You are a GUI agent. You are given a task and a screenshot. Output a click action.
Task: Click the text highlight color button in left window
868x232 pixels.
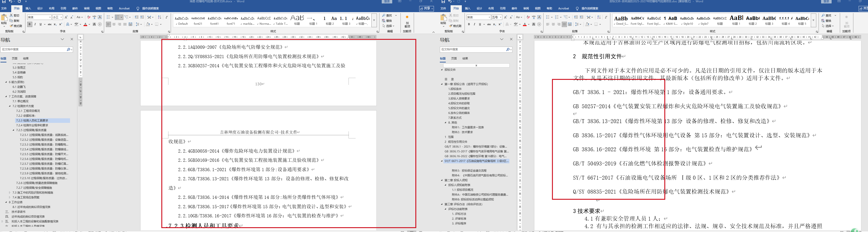click(x=76, y=24)
